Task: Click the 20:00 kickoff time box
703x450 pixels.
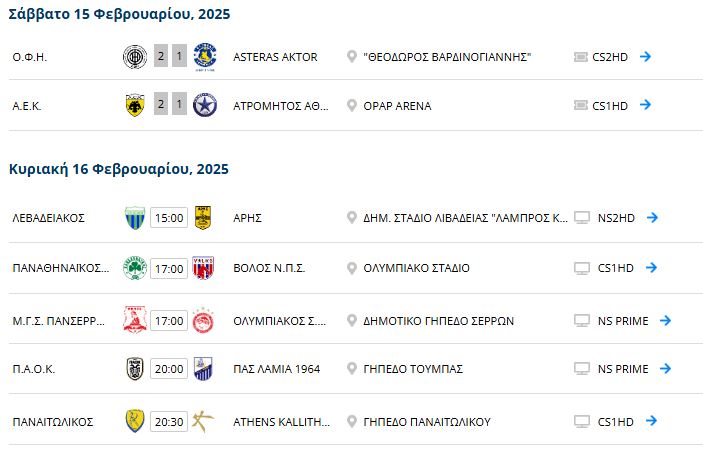Action: point(169,369)
